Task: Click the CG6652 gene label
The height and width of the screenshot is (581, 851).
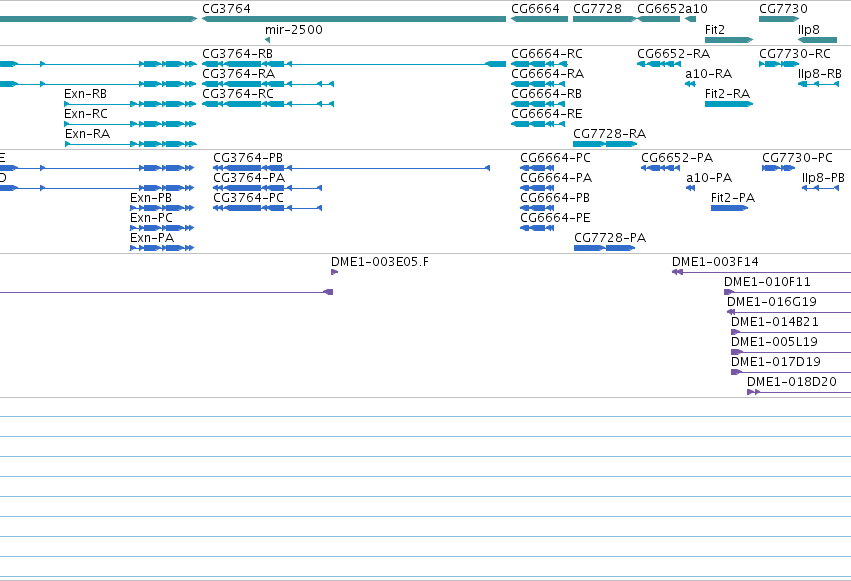Action: tap(661, 9)
